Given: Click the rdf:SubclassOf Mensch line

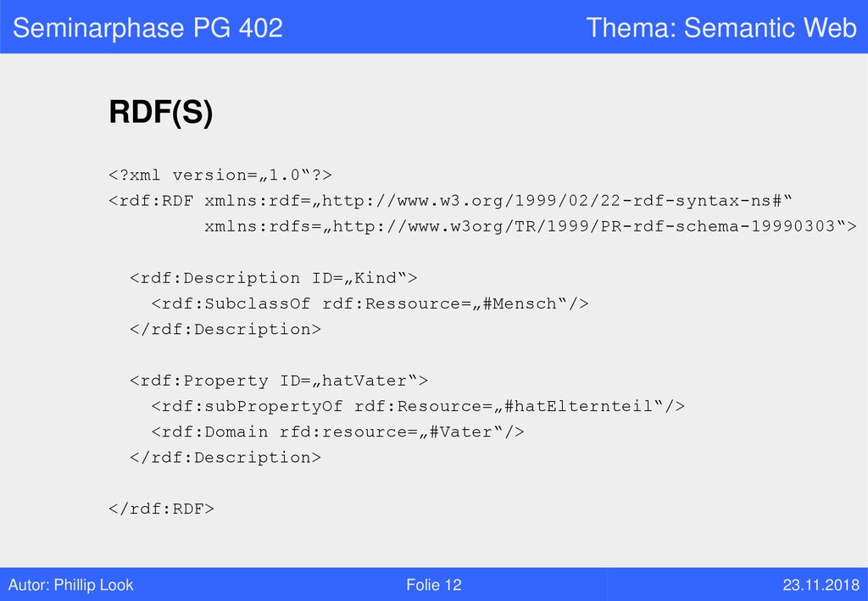Looking at the screenshot, I should [x=370, y=303].
